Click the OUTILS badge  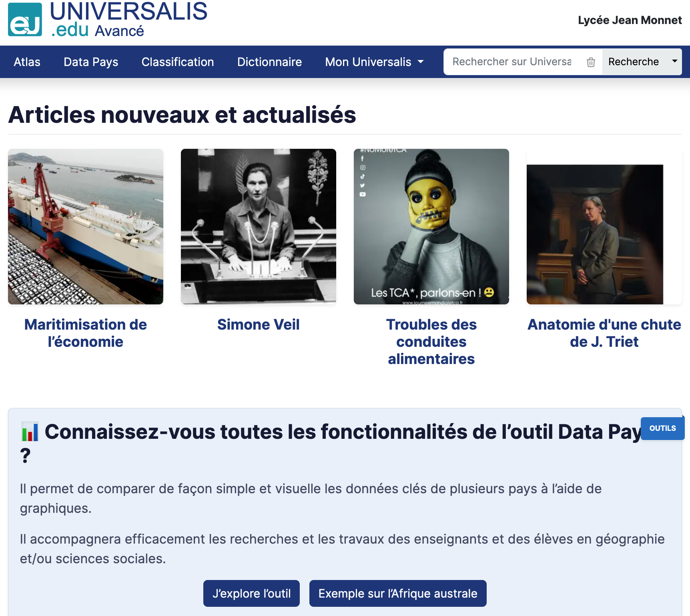662,428
